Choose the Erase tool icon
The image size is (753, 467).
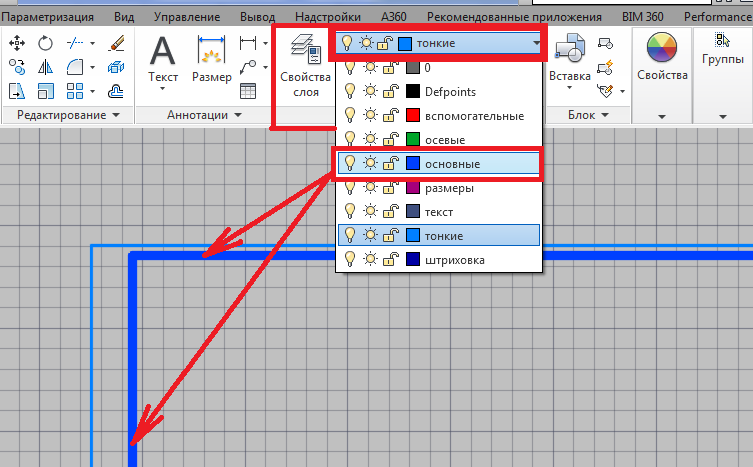pos(115,43)
